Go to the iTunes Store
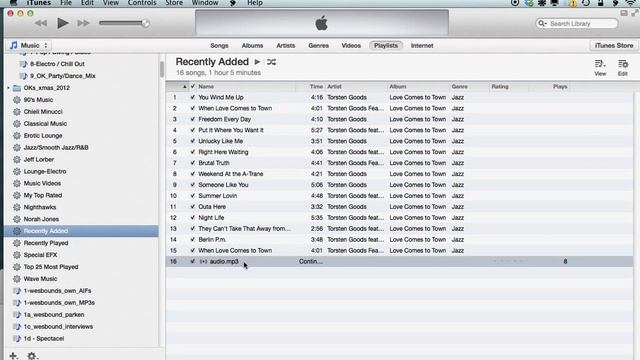 614,46
